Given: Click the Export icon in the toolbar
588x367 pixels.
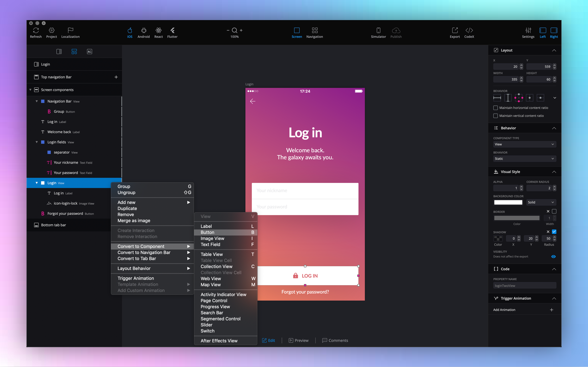Looking at the screenshot, I should 455,30.
